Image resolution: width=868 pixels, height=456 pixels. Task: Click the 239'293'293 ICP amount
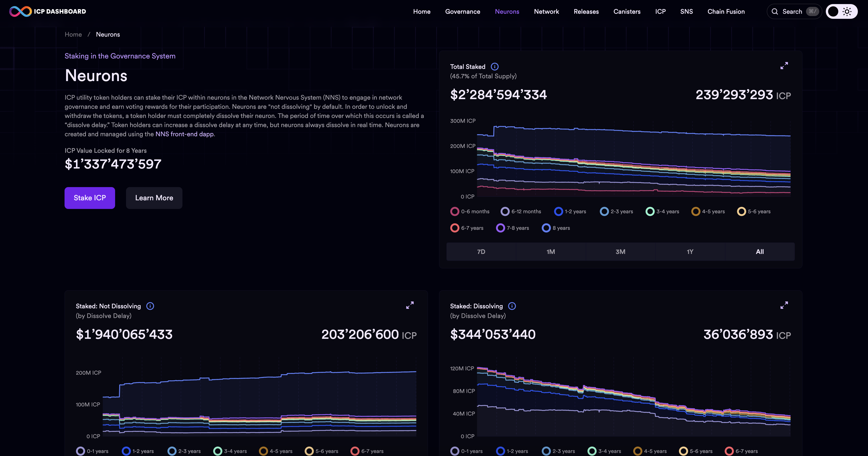[x=743, y=95]
